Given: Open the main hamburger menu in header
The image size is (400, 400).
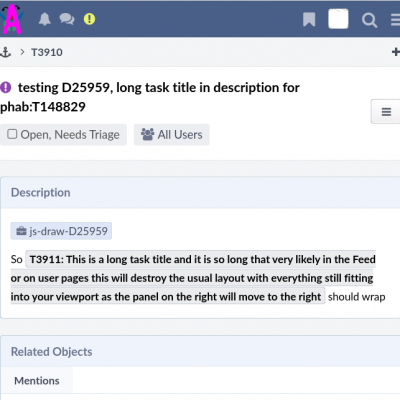Looking at the screenshot, I should click(395, 20).
